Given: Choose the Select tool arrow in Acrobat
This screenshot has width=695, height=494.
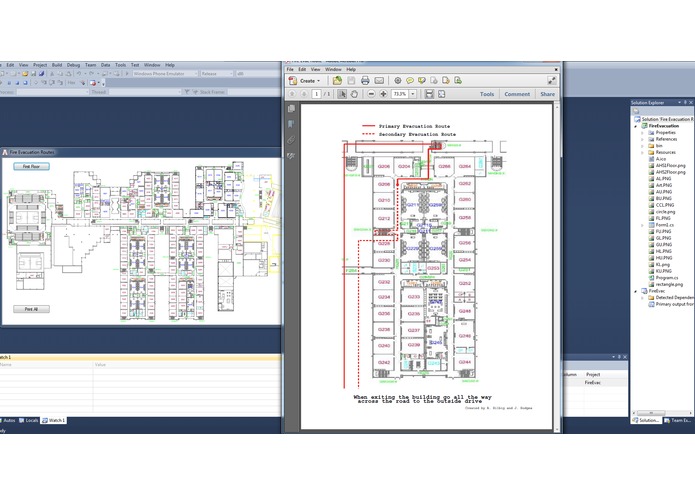Looking at the screenshot, I should [x=342, y=94].
